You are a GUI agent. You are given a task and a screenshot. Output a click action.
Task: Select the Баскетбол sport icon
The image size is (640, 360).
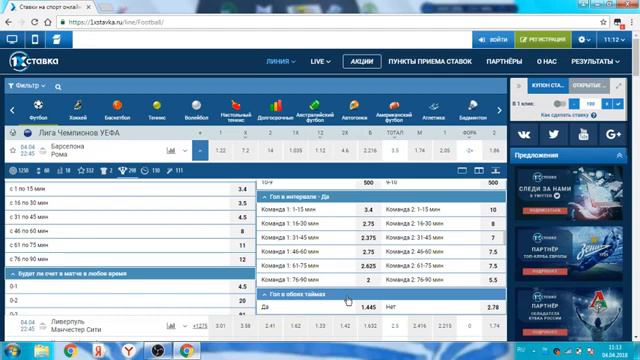pos(117,110)
